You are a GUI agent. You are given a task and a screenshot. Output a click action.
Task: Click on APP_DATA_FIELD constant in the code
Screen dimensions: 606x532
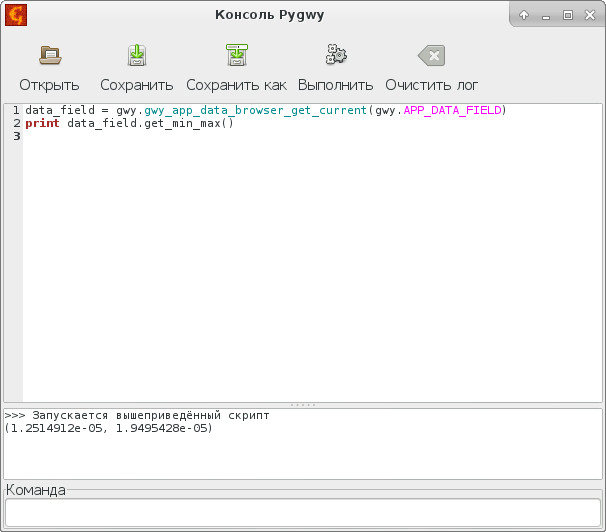point(452,111)
